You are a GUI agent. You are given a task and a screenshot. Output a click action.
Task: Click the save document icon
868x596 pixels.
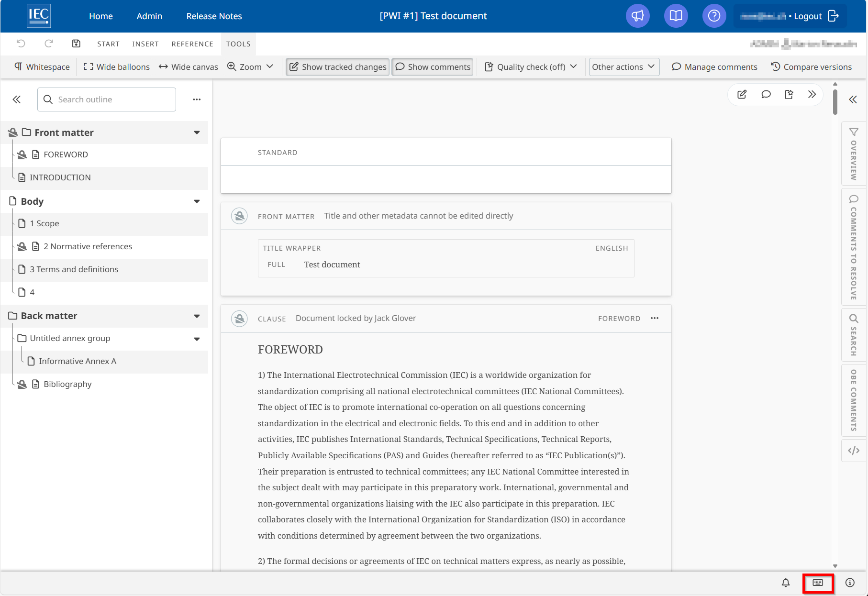[76, 44]
